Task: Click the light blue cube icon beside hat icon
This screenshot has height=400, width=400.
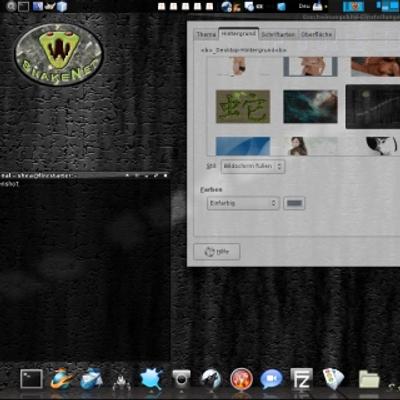Action: coord(62,6)
